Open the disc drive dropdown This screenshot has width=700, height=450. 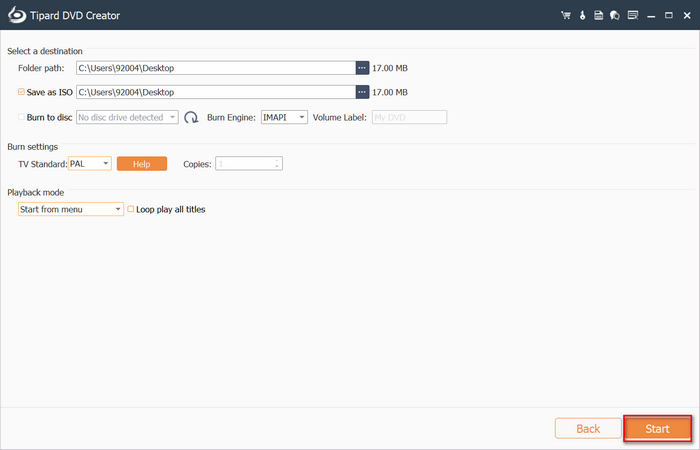coord(127,117)
